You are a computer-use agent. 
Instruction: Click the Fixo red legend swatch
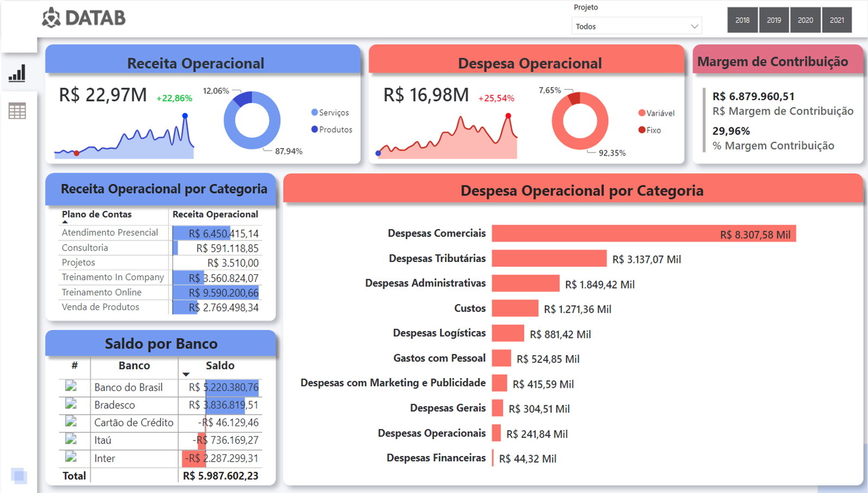tap(642, 130)
